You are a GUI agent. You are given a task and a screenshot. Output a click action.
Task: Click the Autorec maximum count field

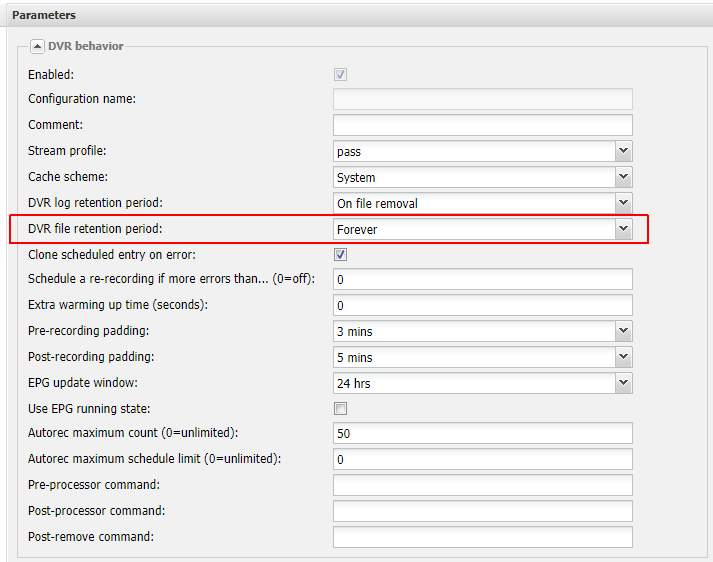click(x=482, y=433)
